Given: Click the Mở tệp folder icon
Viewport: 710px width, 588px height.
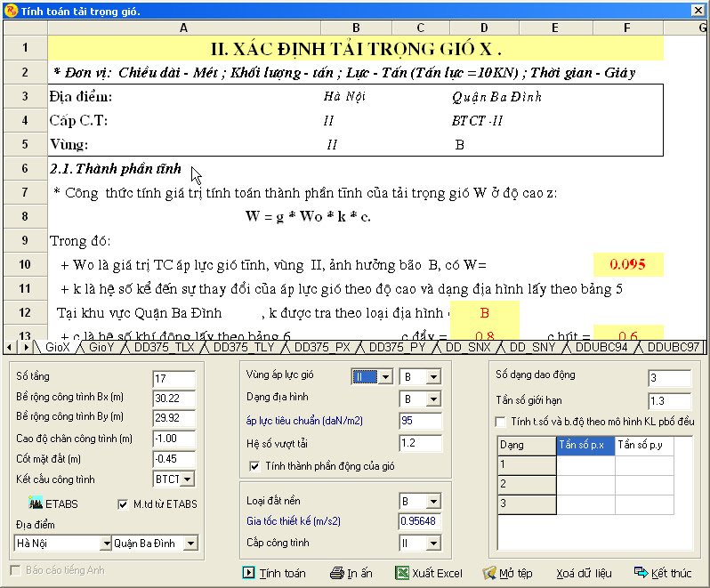Looking at the screenshot, I should pyautogui.click(x=489, y=573).
